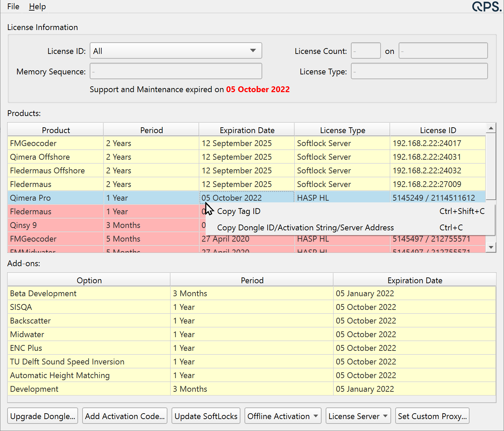Open the Help menu
Image resolution: width=504 pixels, height=431 pixels.
coord(37,6)
